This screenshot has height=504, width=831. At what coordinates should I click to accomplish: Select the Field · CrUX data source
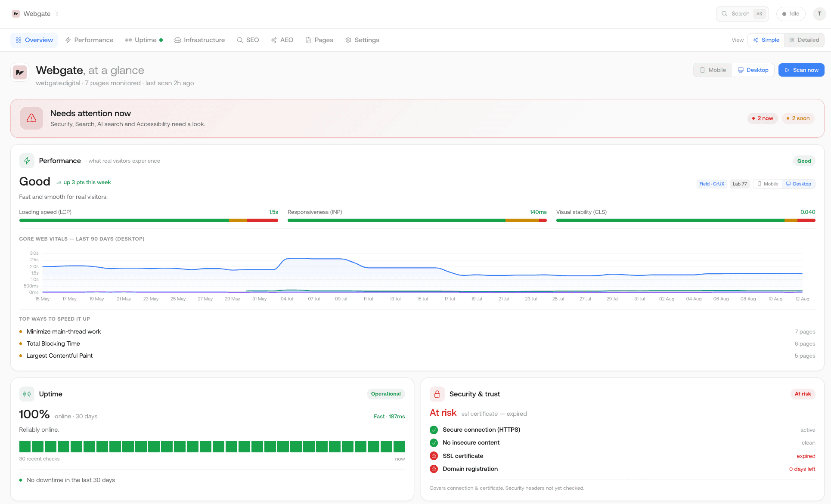click(712, 184)
